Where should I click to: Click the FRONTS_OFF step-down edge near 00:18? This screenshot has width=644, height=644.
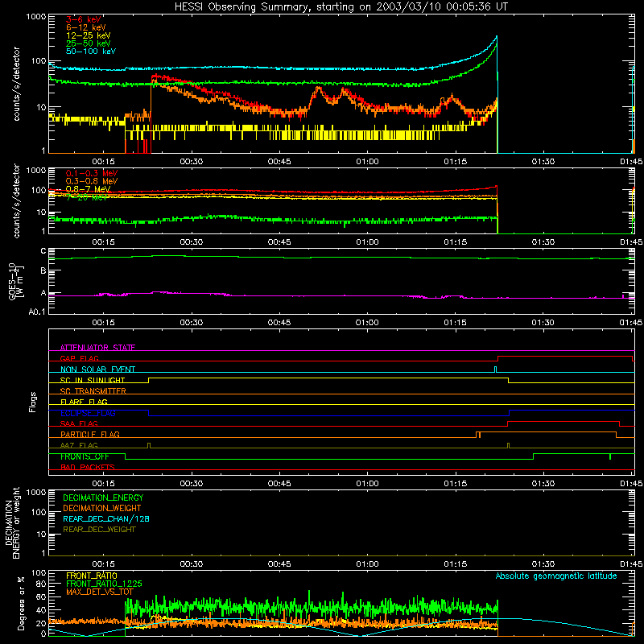[126, 456]
